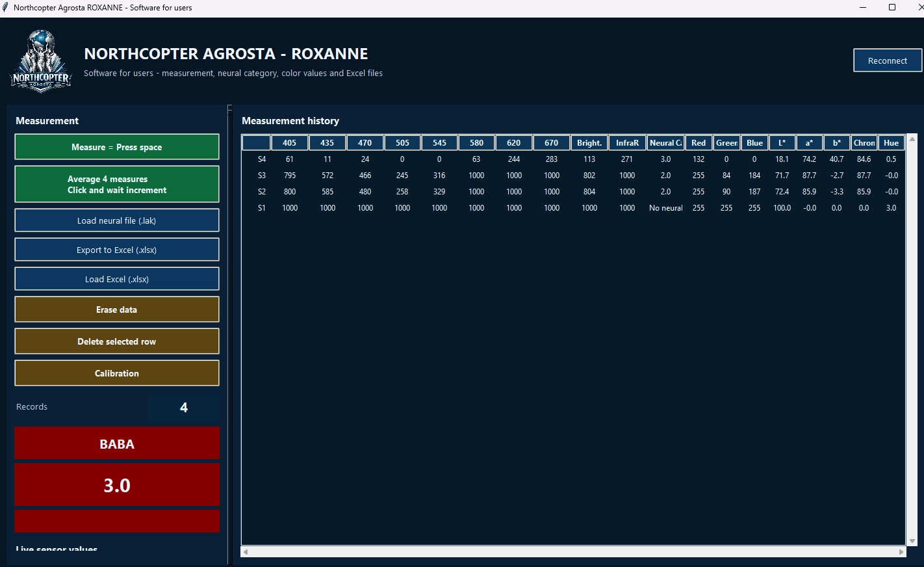
Task: Click the 470 column header
Action: click(x=365, y=143)
